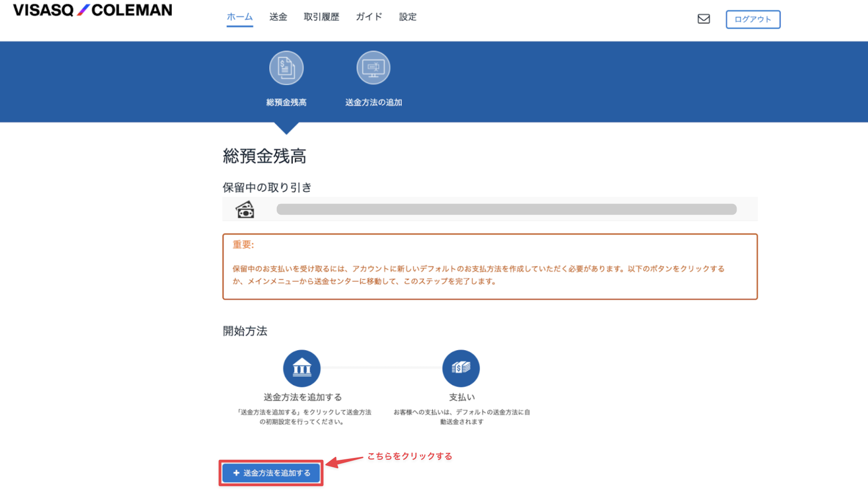868x496 pixels.
Task: Select 設定 in the top navigation
Action: tap(408, 17)
